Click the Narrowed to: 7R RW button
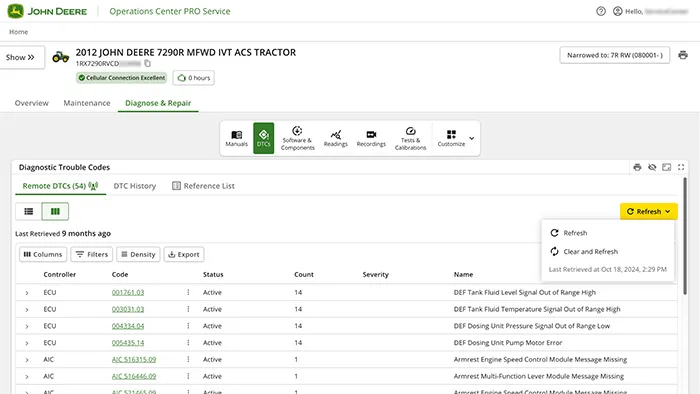Viewport: 700px width, 394px height. pos(615,55)
